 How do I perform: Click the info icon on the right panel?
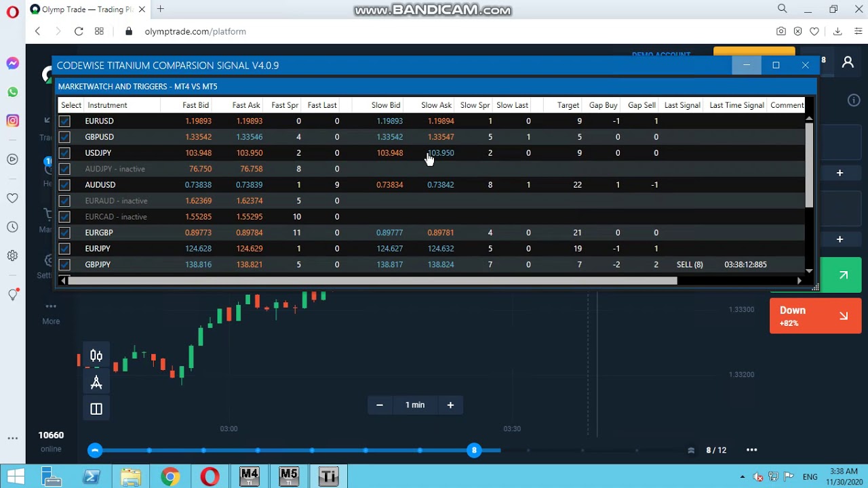(x=854, y=100)
